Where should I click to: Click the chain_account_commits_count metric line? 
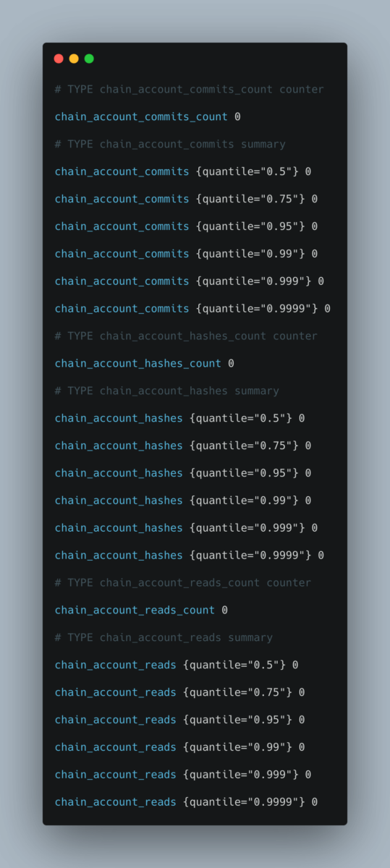pos(148,116)
